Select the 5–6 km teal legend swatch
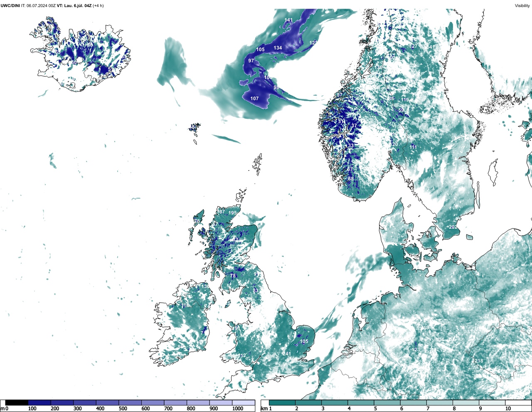532x412 pixels. pos(388,402)
